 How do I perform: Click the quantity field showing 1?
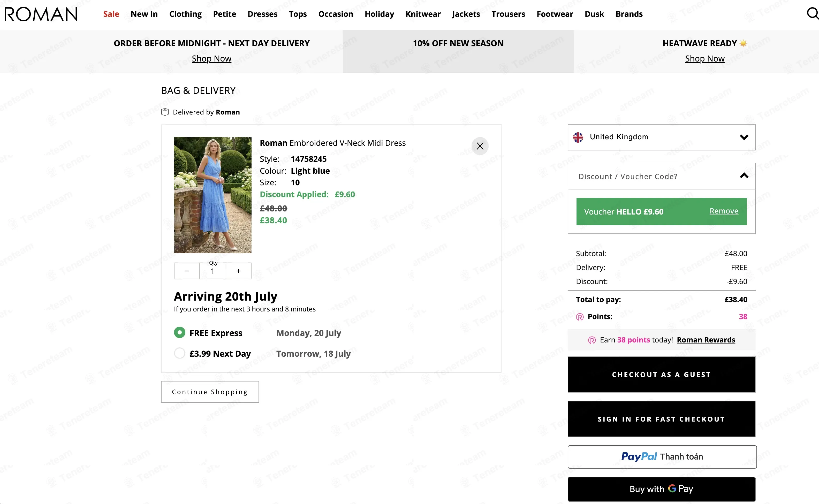(213, 271)
